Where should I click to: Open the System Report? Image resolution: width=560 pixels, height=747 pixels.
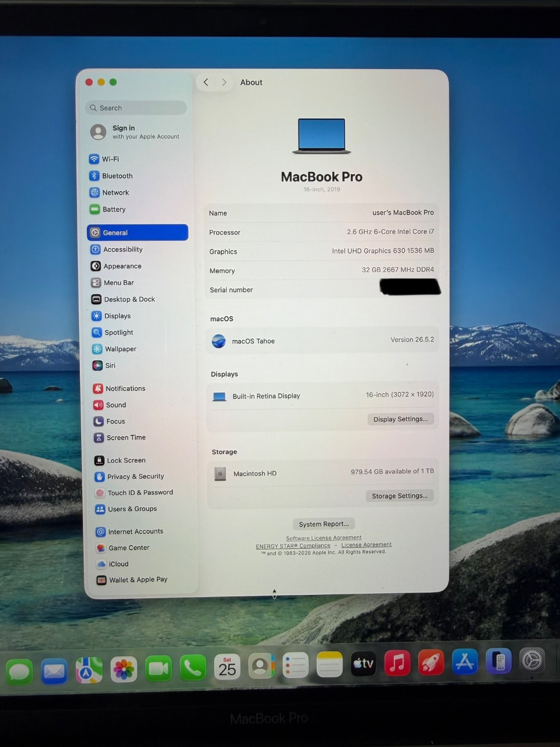[324, 524]
